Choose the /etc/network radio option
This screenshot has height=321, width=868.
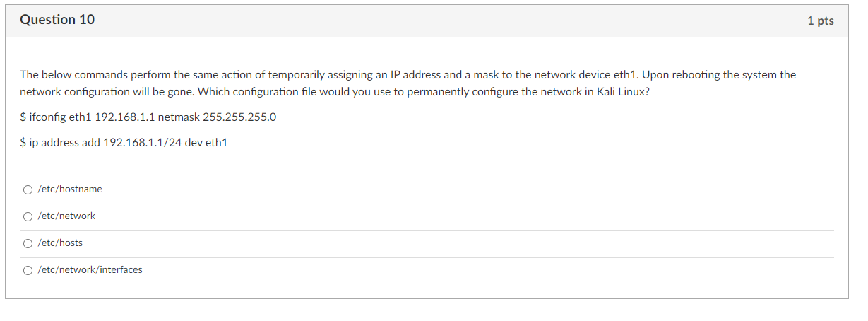28,216
